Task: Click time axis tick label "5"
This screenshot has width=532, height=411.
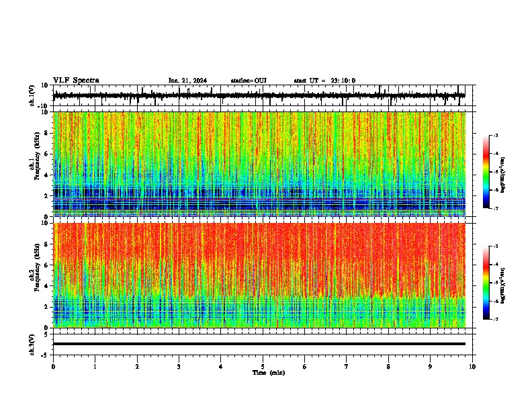Action: (x=263, y=367)
